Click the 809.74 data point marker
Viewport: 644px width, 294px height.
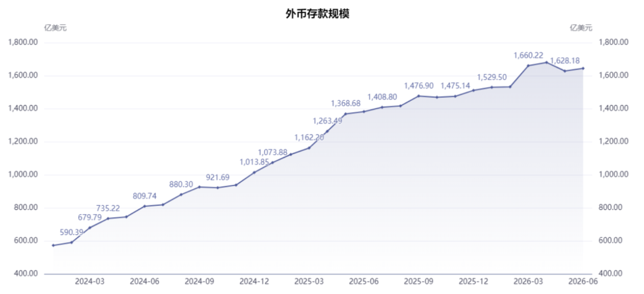click(x=144, y=206)
